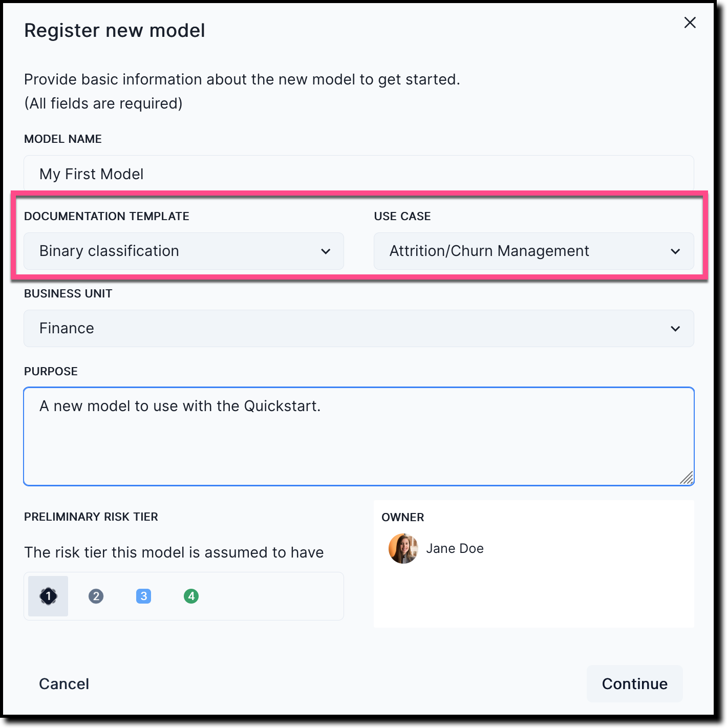Cancel the model registration

pos(63,683)
